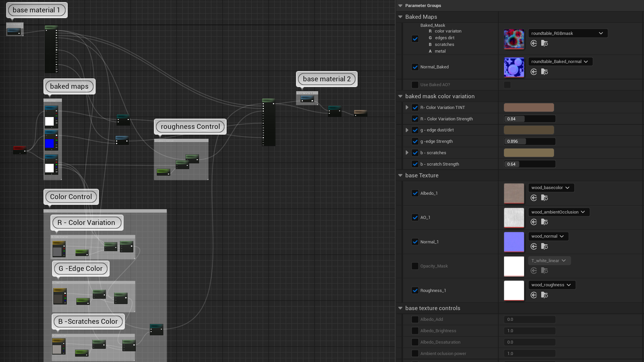Screen dimensions: 644x362
Task: Disable the Roughness_1 parameter checkbox
Action: pos(415,290)
